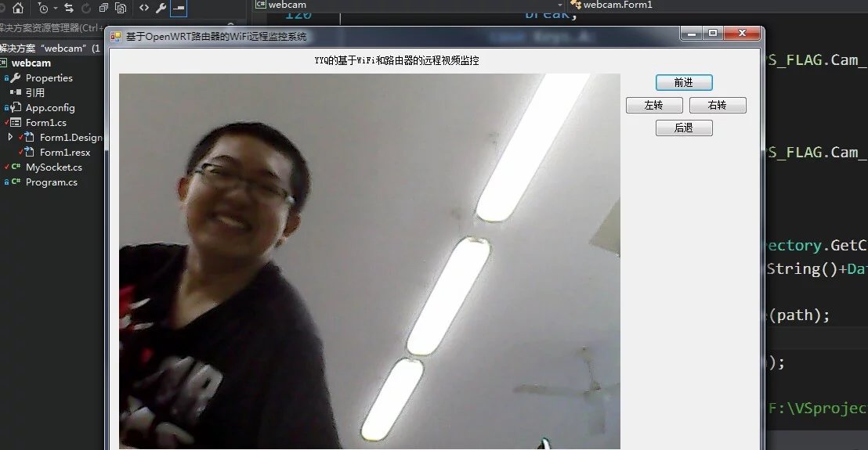
Task: Click the Collapse All icon in Solution Explorer
Action: [103, 9]
